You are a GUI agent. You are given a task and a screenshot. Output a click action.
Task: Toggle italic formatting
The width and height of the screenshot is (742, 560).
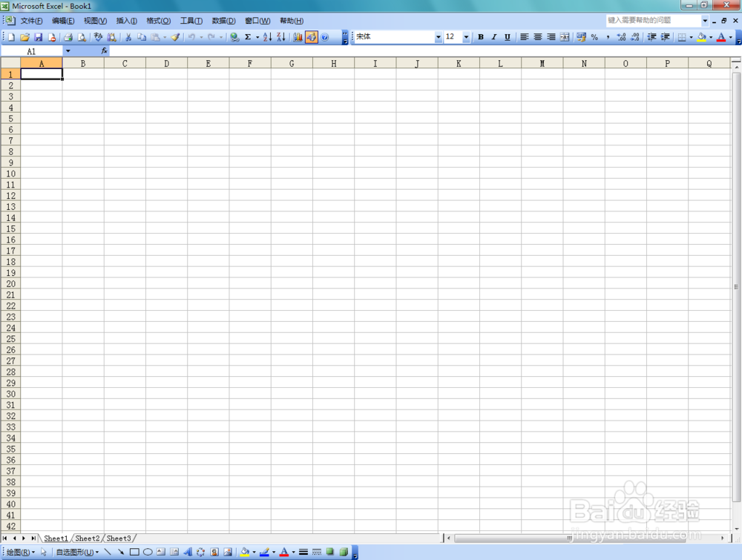494,37
